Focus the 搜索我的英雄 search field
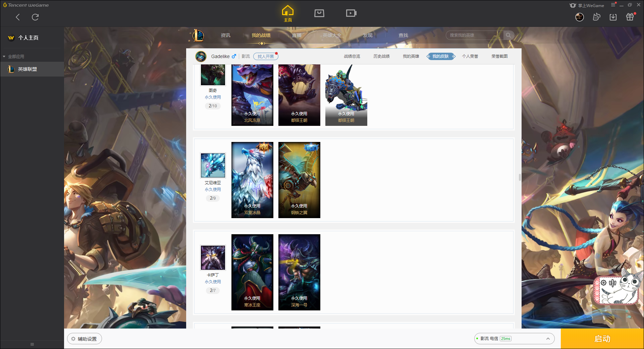The height and width of the screenshot is (349, 644). (x=475, y=35)
